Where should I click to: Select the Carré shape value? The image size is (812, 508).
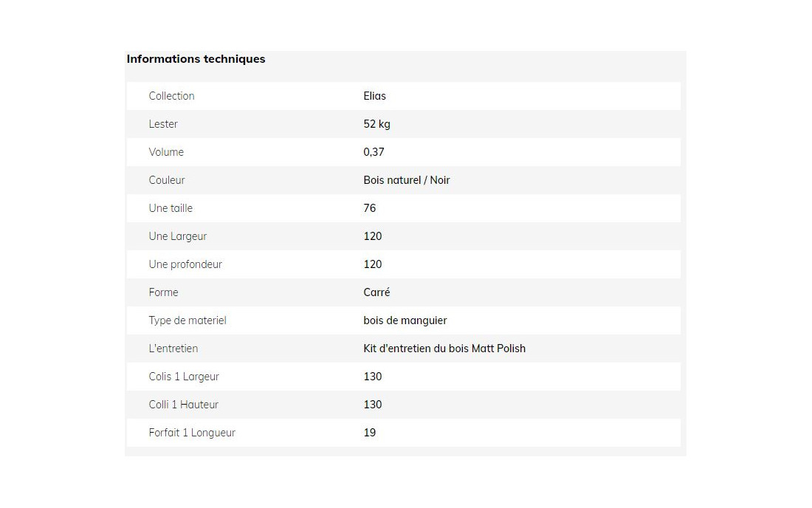[376, 292]
